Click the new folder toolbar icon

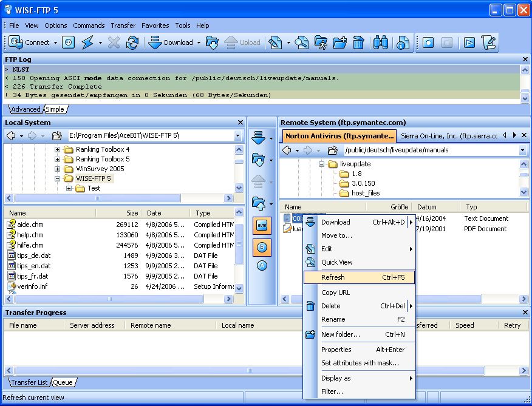pos(339,42)
